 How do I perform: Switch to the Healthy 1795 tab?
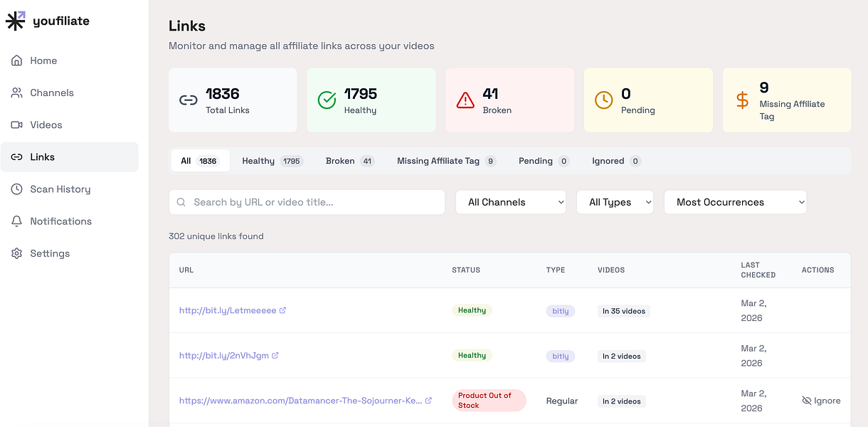[x=272, y=161]
